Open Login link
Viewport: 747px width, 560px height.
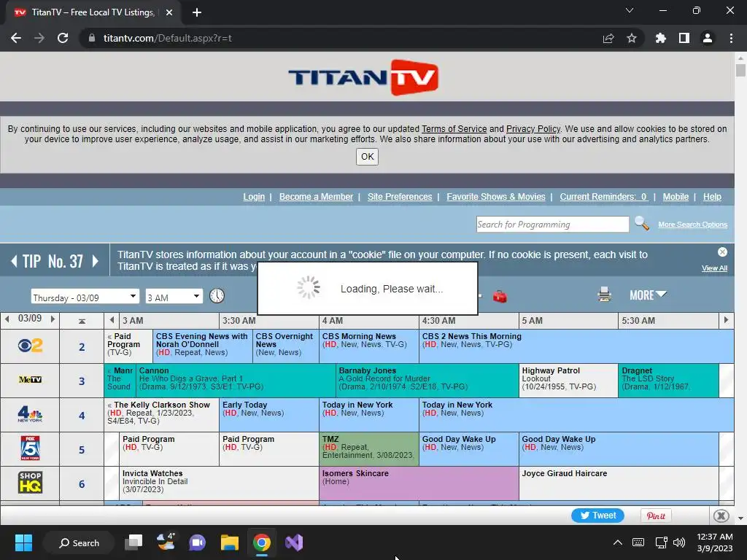click(x=254, y=197)
